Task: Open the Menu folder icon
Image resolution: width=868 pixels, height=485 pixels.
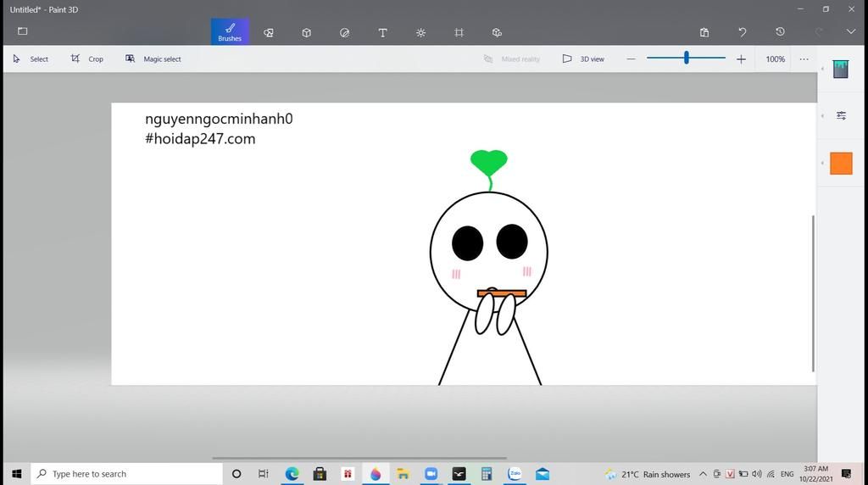Action: 22,31
